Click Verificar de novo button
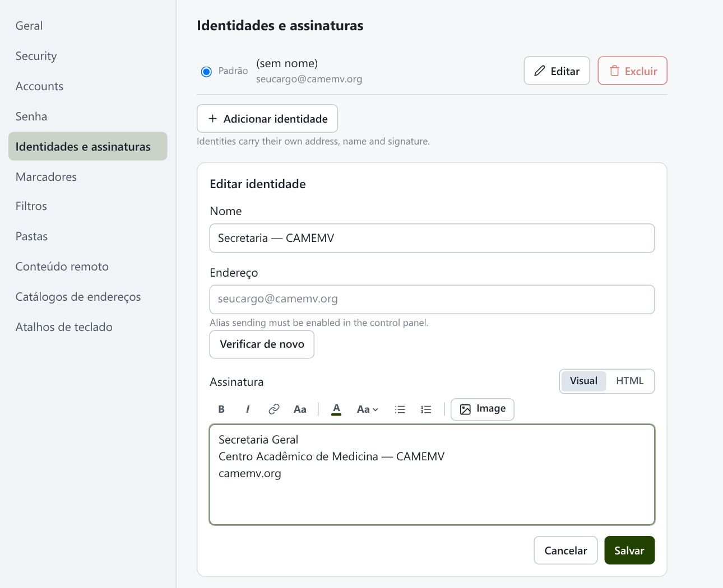The image size is (723, 588). pyautogui.click(x=262, y=344)
